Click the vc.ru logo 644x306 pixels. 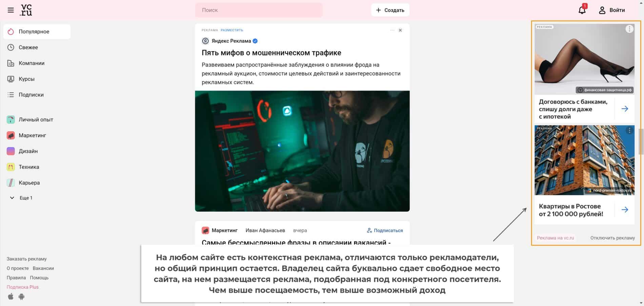(26, 10)
